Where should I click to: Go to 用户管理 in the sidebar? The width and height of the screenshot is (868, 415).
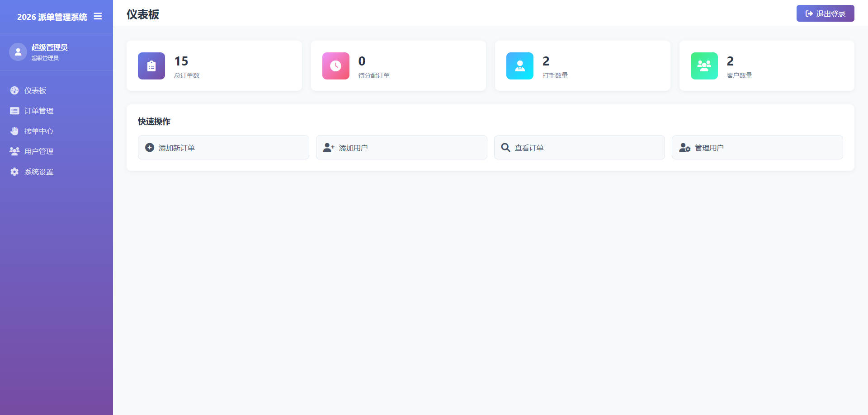point(39,152)
